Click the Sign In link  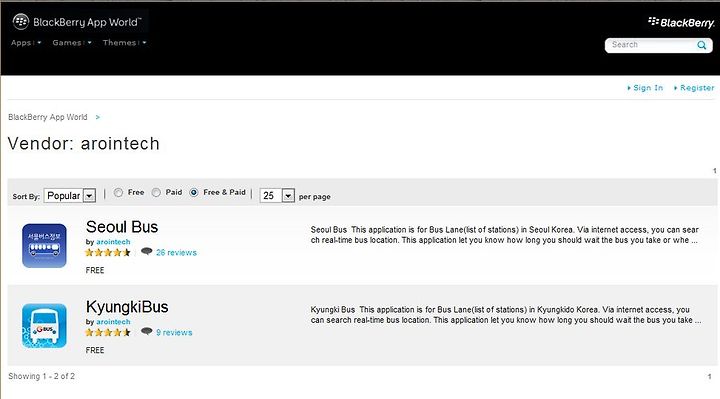pyautogui.click(x=648, y=88)
